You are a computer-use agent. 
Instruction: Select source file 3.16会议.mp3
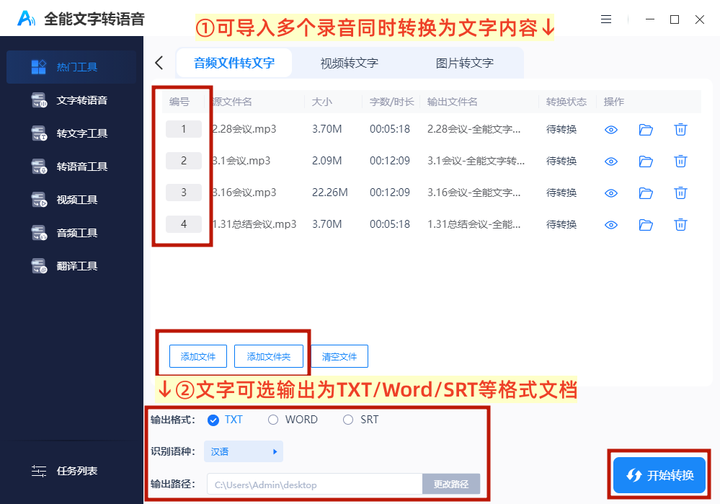click(244, 192)
